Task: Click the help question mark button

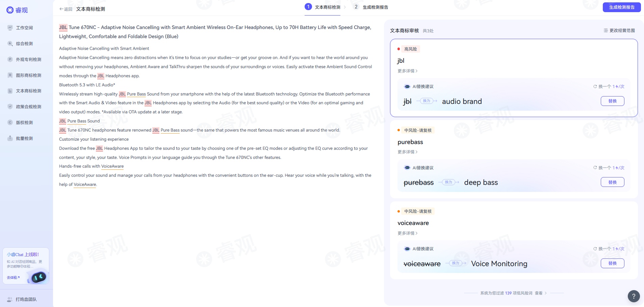Action: point(634,296)
